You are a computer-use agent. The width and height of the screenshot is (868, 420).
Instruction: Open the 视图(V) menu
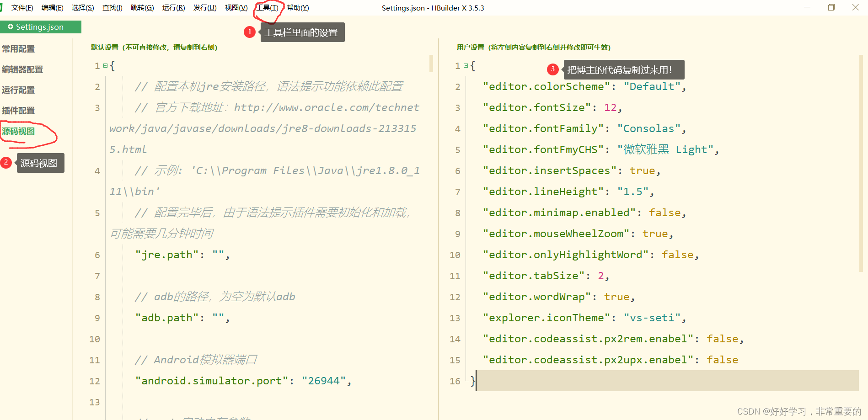click(236, 8)
